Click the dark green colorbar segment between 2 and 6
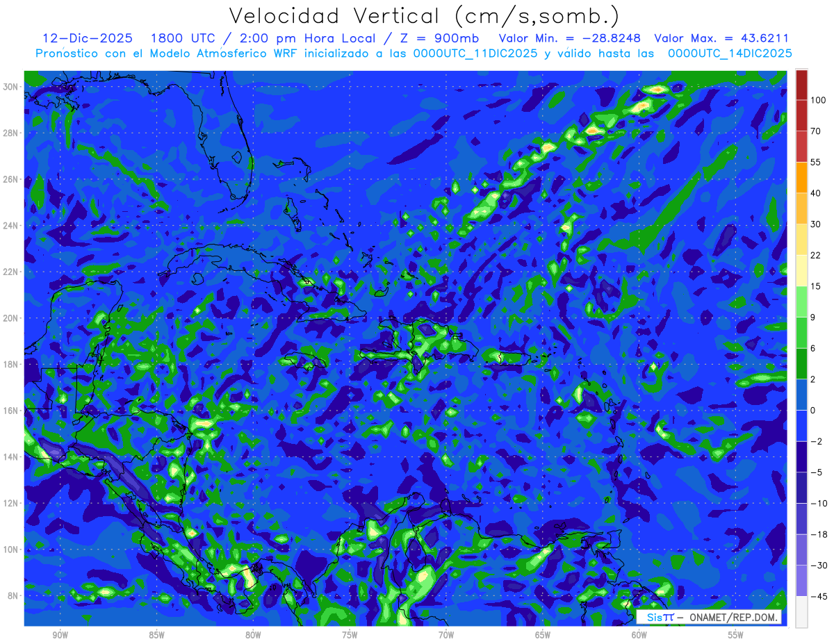834x644 pixels. (801, 363)
